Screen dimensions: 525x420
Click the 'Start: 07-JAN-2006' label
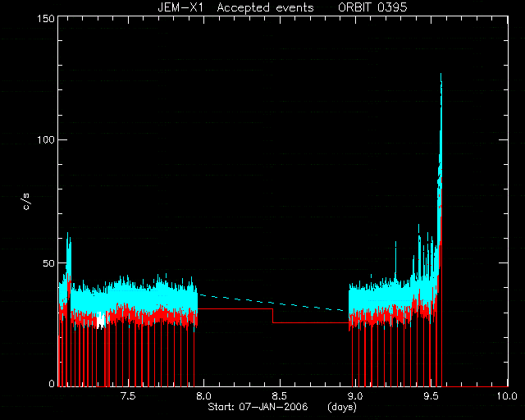tap(258, 407)
